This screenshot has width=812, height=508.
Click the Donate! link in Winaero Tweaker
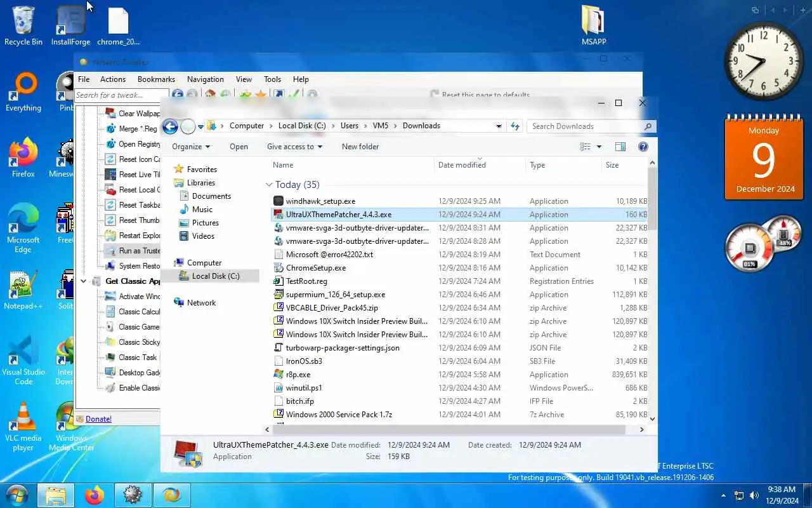[x=98, y=419]
